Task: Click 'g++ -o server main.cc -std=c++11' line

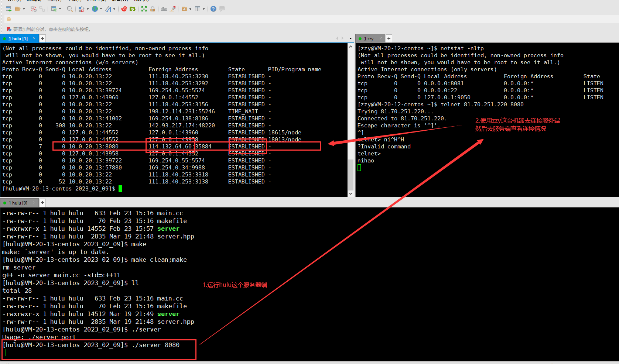Action: tap(61, 275)
